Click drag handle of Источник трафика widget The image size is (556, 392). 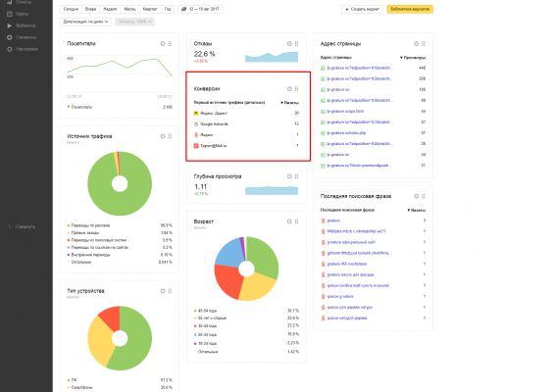click(170, 136)
